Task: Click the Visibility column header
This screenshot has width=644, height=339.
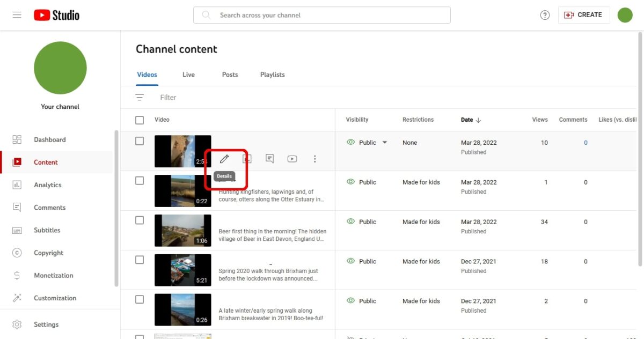Action: point(357,120)
